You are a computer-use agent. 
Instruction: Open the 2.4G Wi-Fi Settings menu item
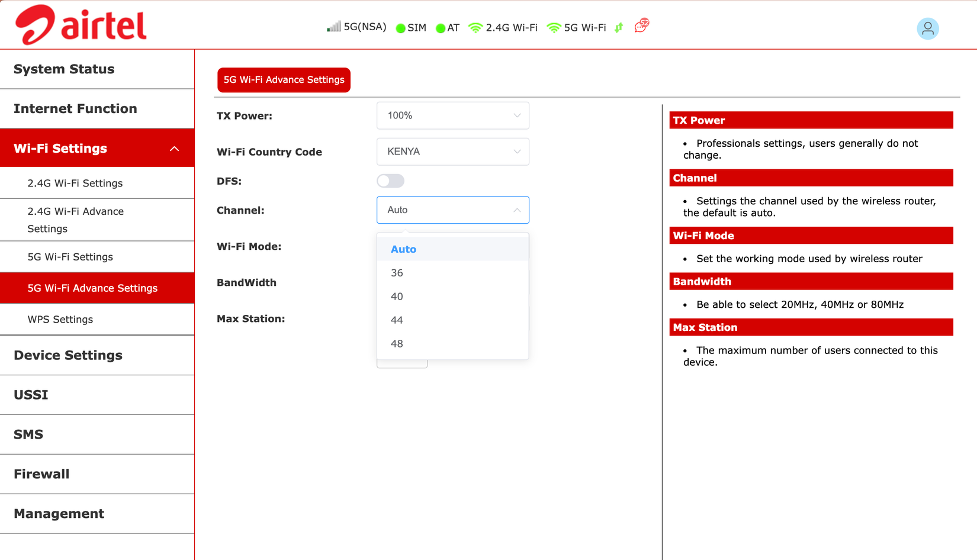pos(75,183)
